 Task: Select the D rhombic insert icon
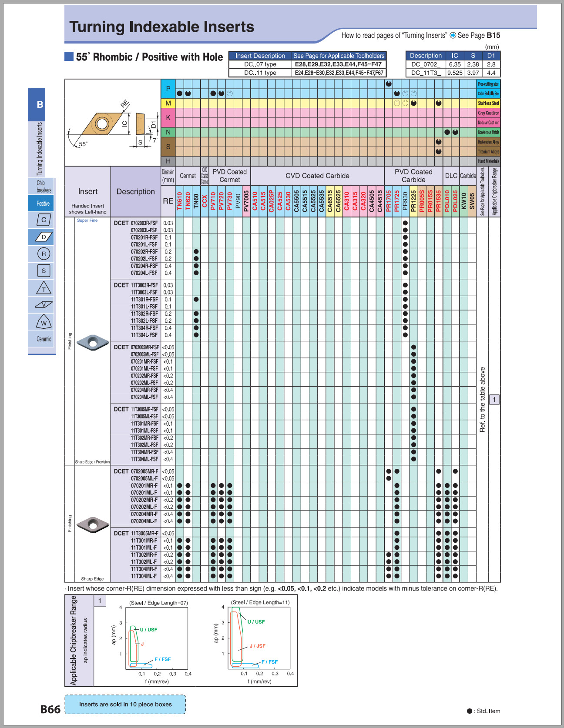(x=44, y=237)
